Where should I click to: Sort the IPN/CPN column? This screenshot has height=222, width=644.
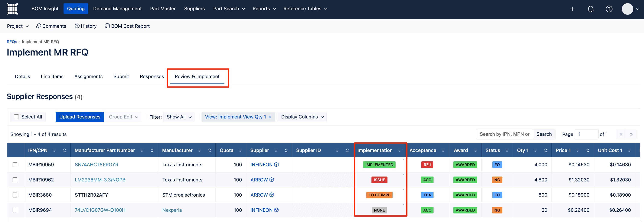click(64, 150)
